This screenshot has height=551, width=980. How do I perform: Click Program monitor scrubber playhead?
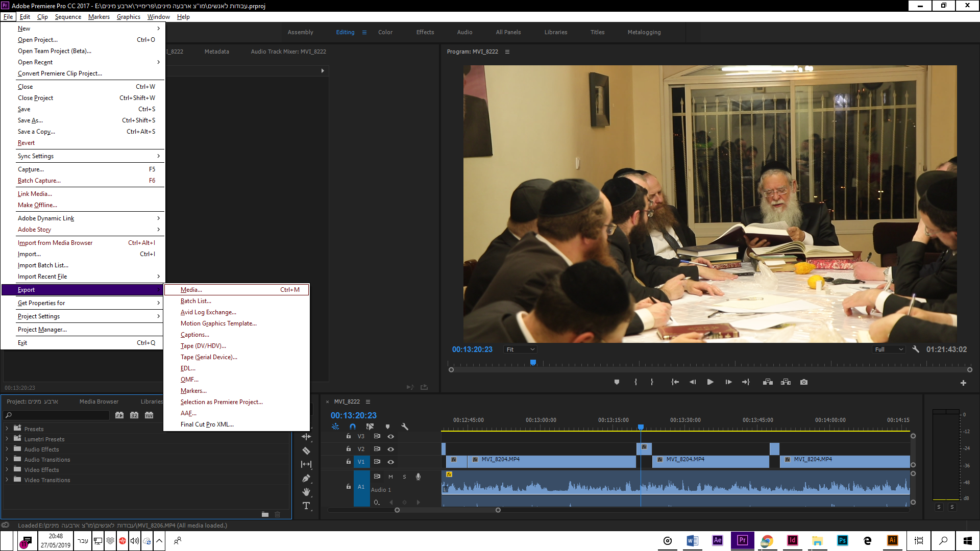pos(533,362)
